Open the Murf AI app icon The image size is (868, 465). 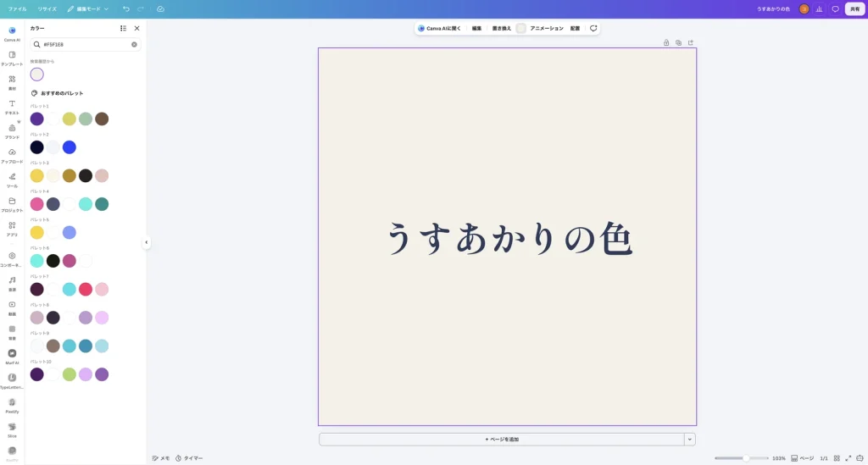(12, 356)
